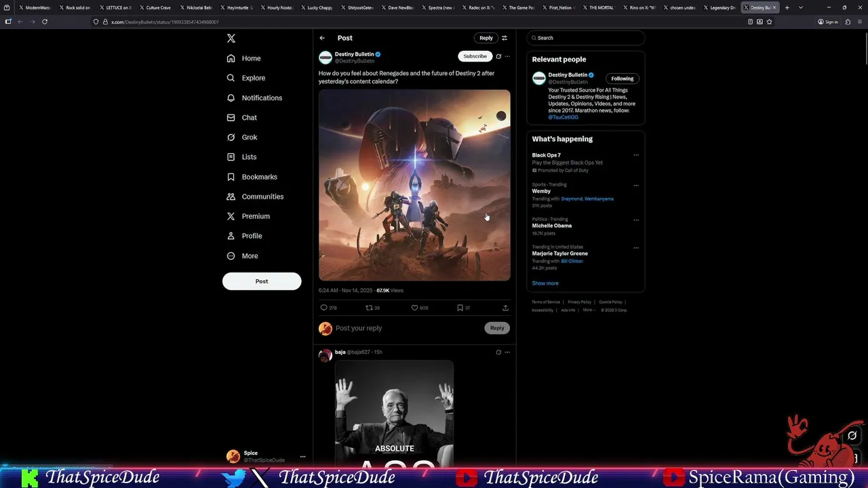
Task: Click Sign in in the browser toolbar
Action: click(828, 22)
